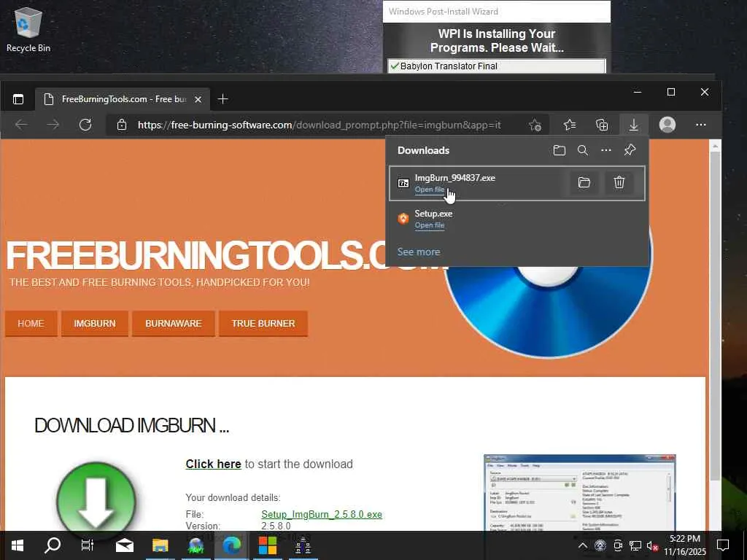
Task: Search the downloads list
Action: (x=583, y=150)
